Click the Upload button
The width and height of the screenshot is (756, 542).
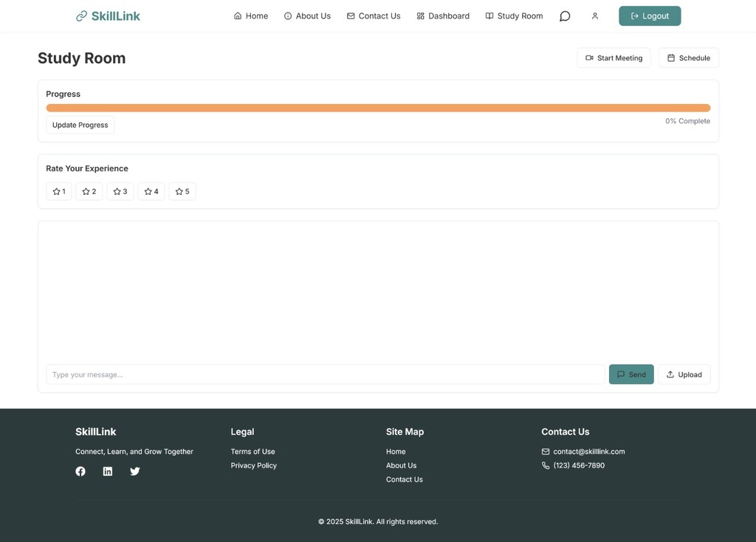tap(684, 374)
